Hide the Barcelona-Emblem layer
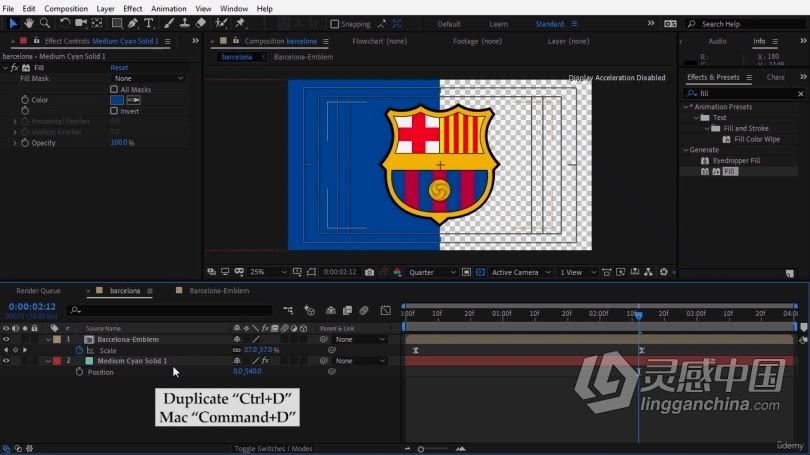Screen dimensions: 810x455 tap(6, 339)
